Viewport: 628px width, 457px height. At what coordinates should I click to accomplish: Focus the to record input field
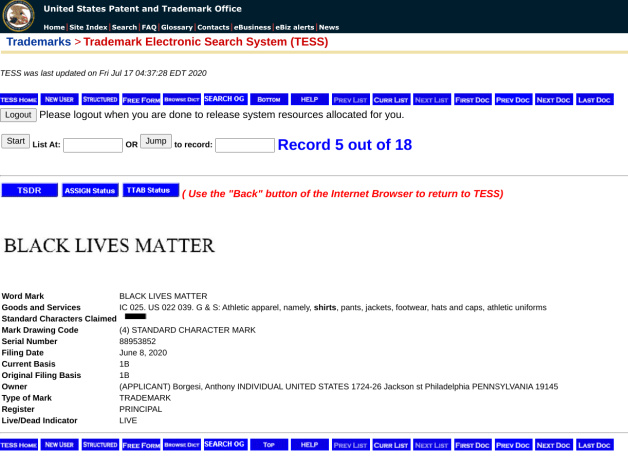[245, 145]
